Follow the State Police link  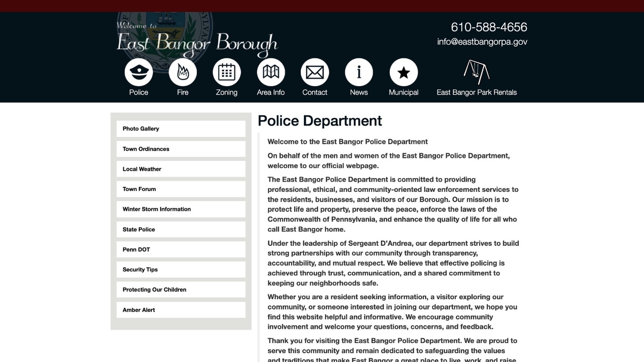point(181,229)
